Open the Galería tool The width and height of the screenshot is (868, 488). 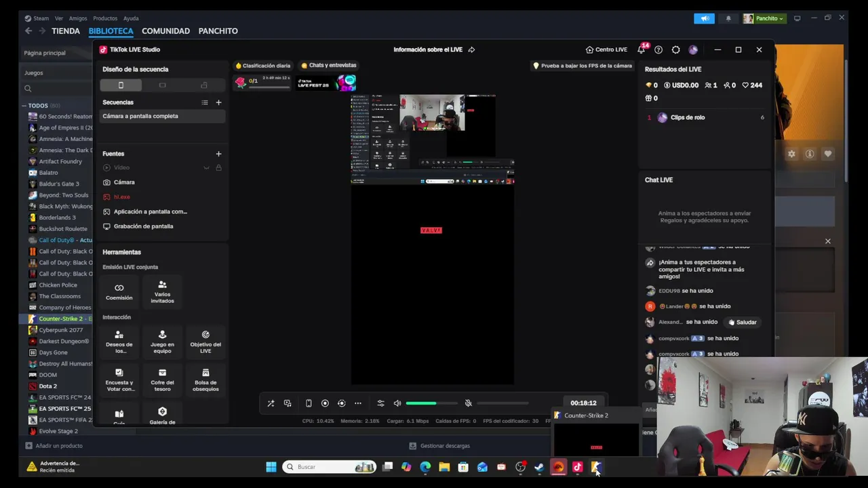coord(162,415)
